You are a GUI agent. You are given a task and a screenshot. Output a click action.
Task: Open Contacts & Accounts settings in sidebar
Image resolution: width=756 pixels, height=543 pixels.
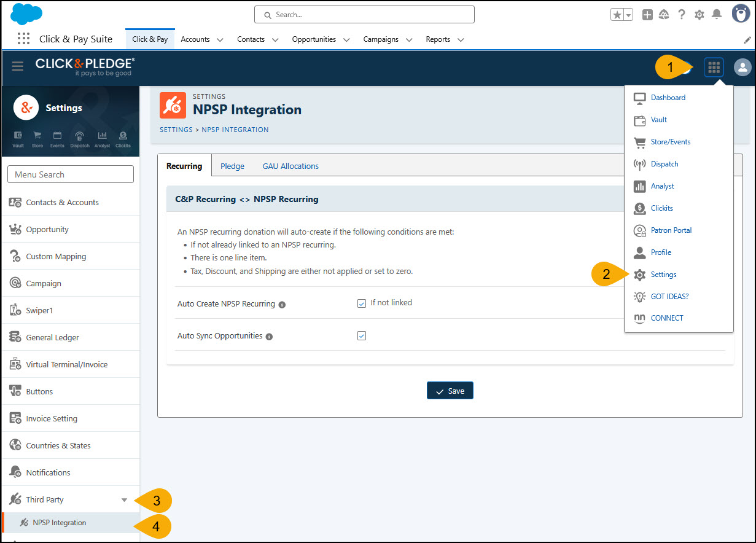pyautogui.click(x=71, y=202)
